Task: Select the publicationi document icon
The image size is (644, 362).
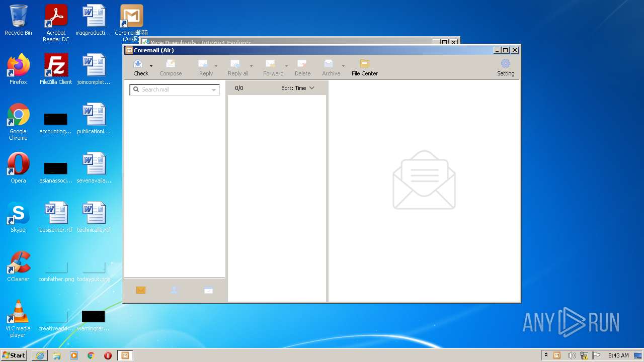Action: click(94, 119)
